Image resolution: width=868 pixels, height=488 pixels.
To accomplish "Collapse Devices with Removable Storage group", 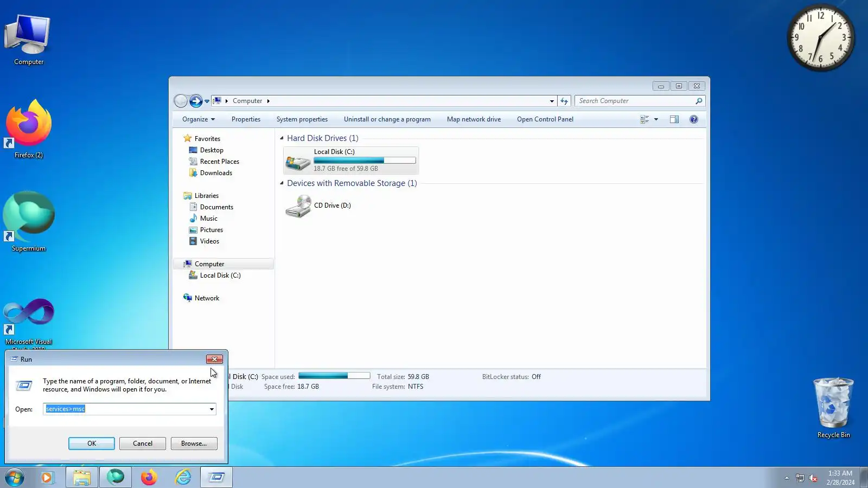I will pos(282,183).
